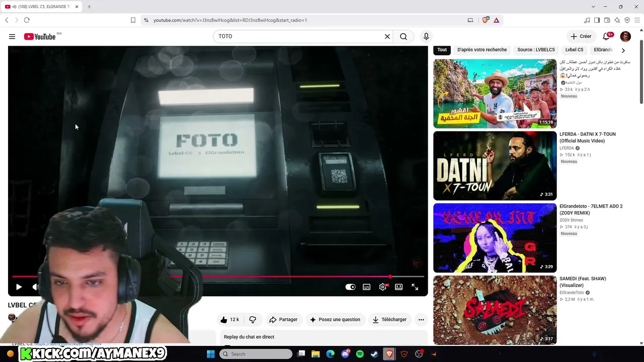Open the Créer menu
The height and width of the screenshot is (362, 644).
click(x=581, y=36)
